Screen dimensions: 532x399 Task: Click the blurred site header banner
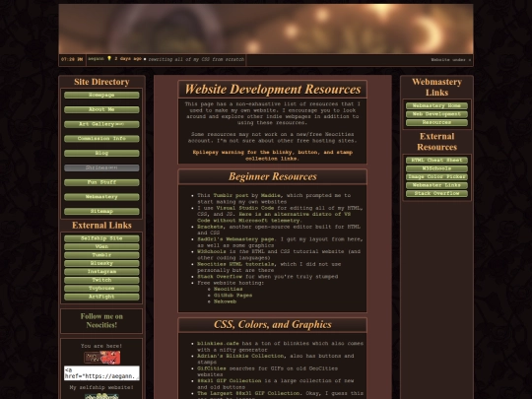point(266,29)
